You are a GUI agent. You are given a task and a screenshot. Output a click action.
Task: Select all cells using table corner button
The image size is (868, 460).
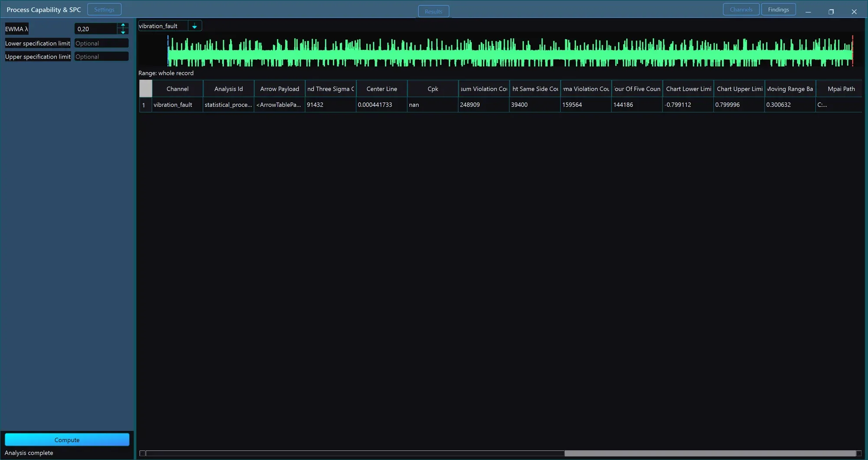coord(145,89)
